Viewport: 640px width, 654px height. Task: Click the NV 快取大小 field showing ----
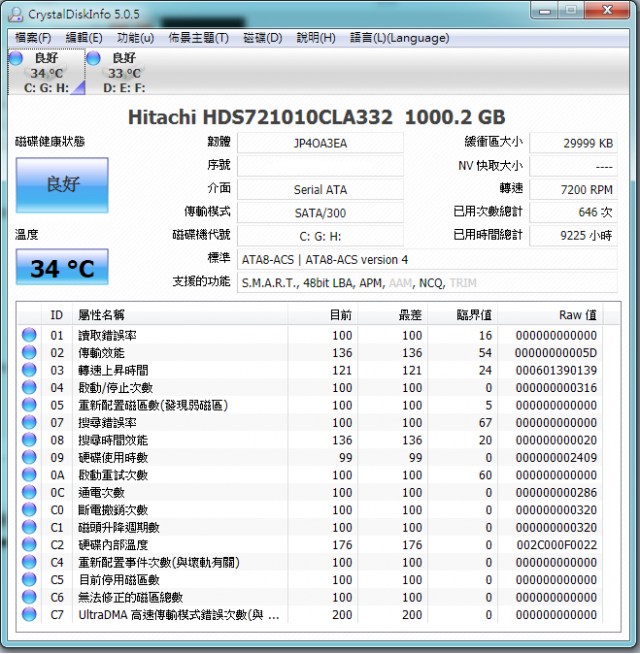pos(573,166)
